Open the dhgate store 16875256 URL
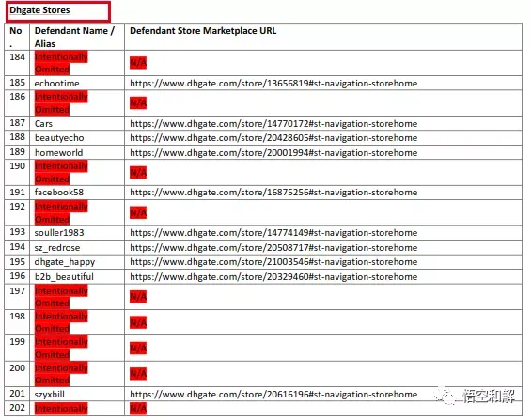The height and width of the screenshot is (420, 531). point(273,193)
